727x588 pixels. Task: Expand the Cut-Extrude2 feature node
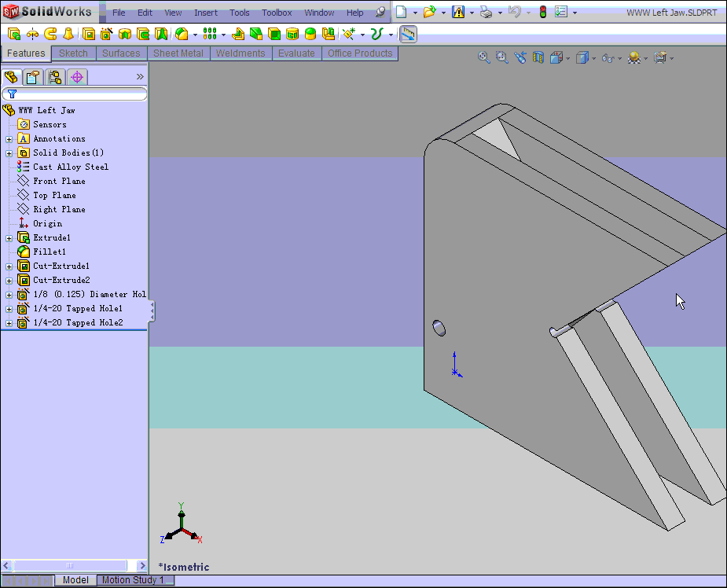(x=9, y=281)
